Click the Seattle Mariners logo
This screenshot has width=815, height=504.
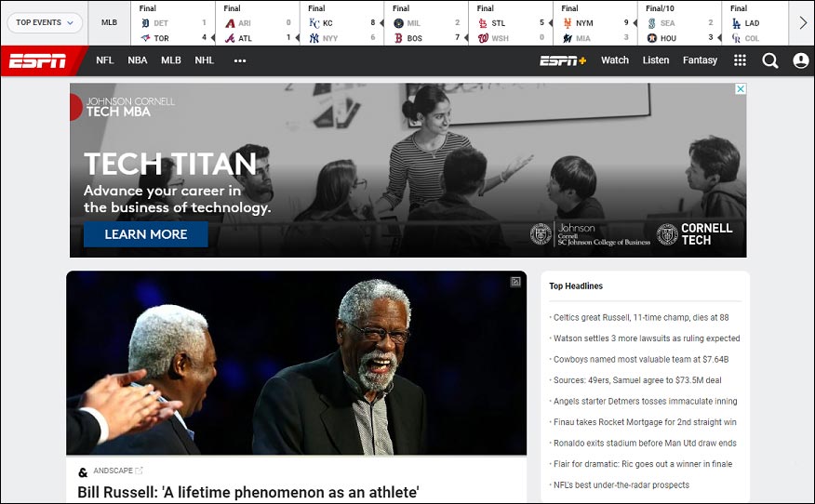pyautogui.click(x=652, y=23)
